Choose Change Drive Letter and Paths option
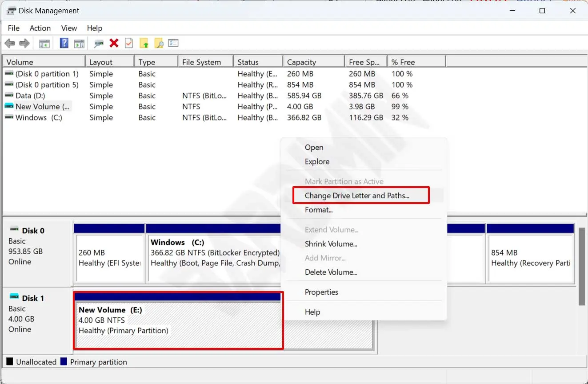588x384 pixels. (x=357, y=196)
